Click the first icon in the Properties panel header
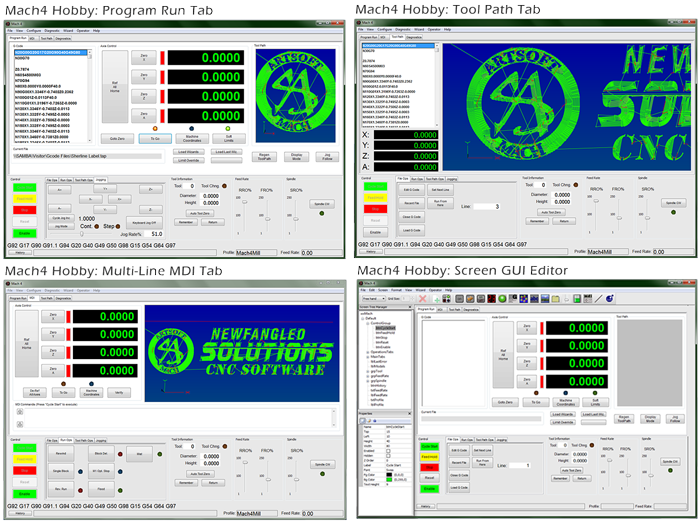 (362, 421)
